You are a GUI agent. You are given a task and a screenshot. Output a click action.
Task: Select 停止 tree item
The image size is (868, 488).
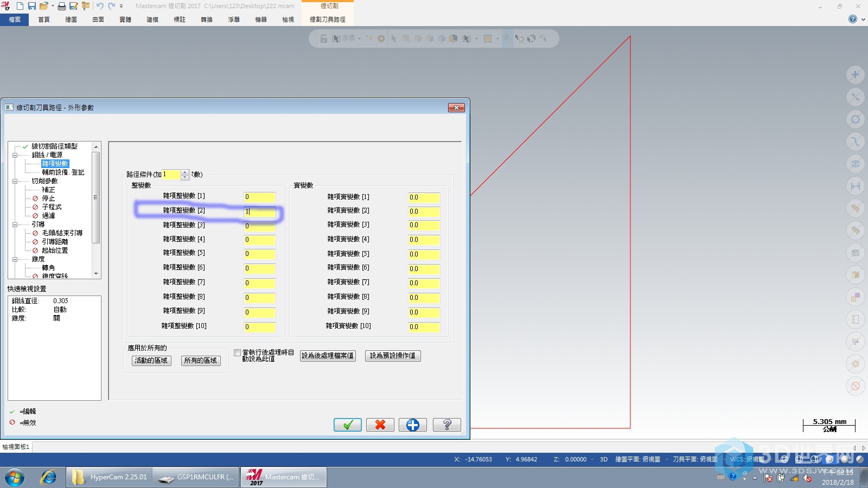click(x=48, y=198)
